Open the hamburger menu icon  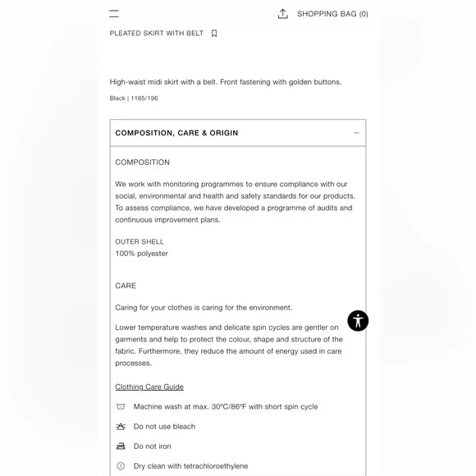pos(114,14)
